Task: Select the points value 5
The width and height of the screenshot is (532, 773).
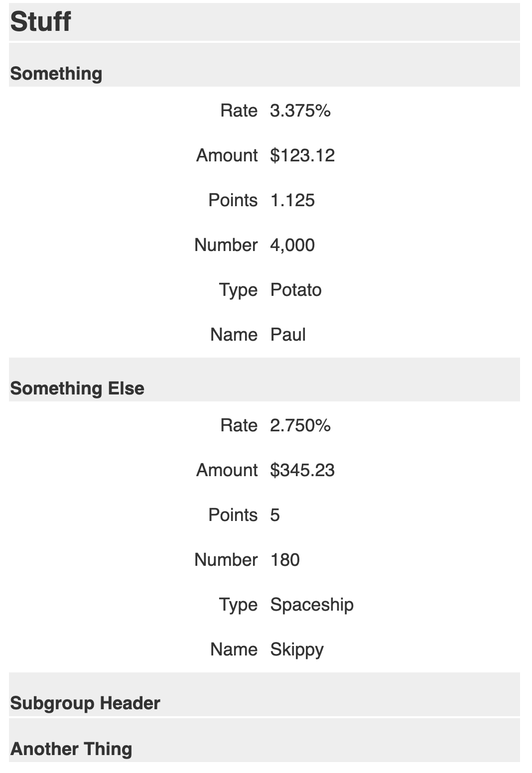Action: (275, 515)
